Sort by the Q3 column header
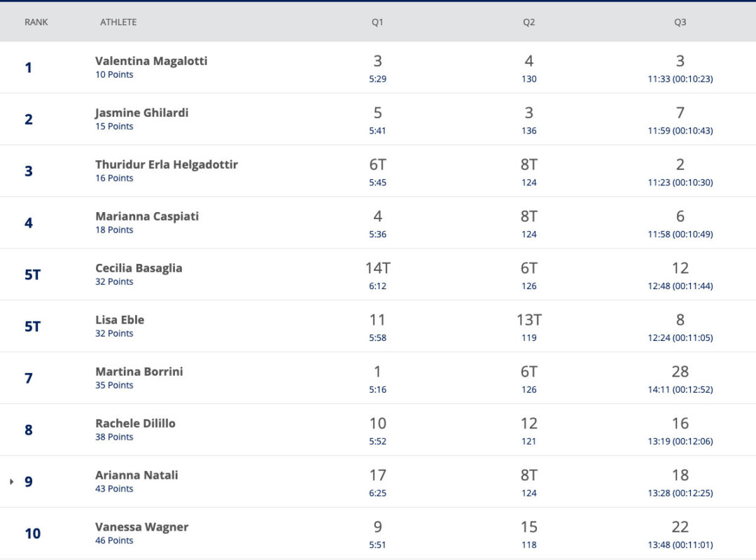 pos(680,22)
